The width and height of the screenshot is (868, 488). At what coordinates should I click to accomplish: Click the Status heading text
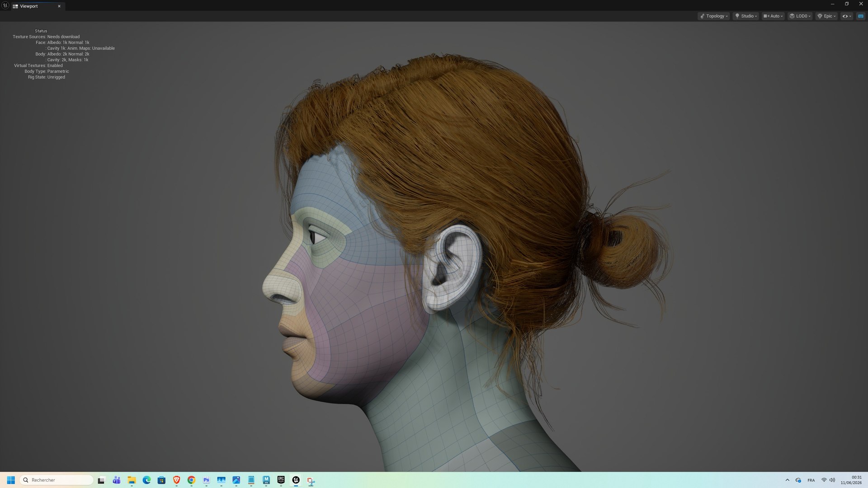click(x=41, y=31)
